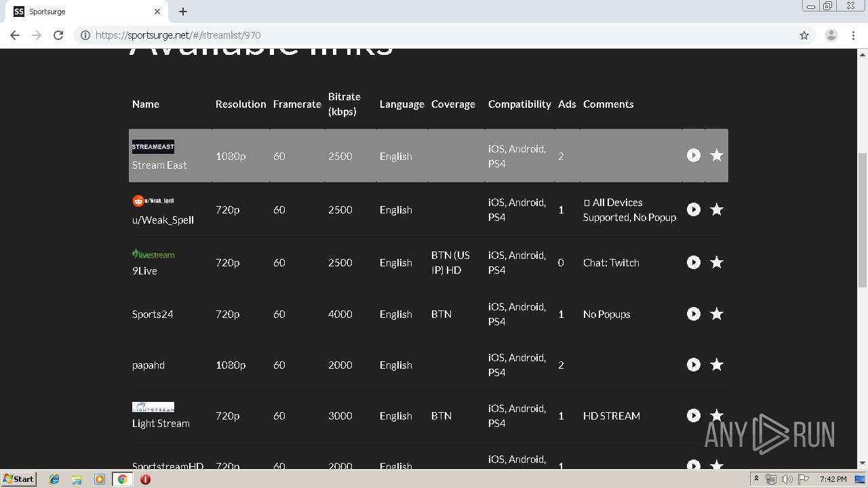Screen dimensions: 868x488
Task: Click the Chrome taskbar icon
Action: click(122, 479)
